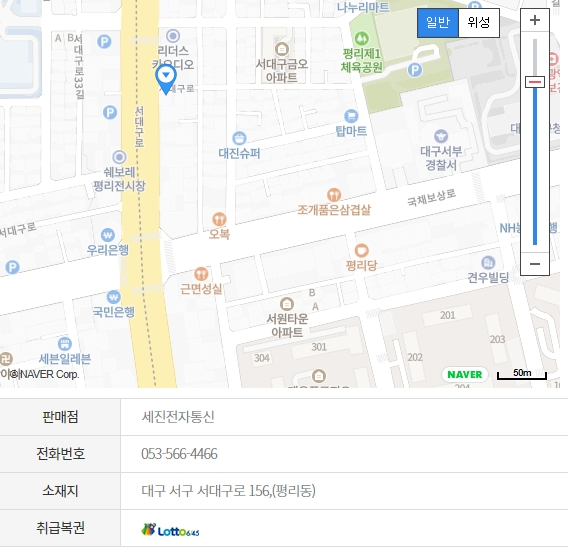Click the 서원타운 아파트 building icon
Image resolution: width=568 pixels, height=554 pixels.
[x=287, y=304]
